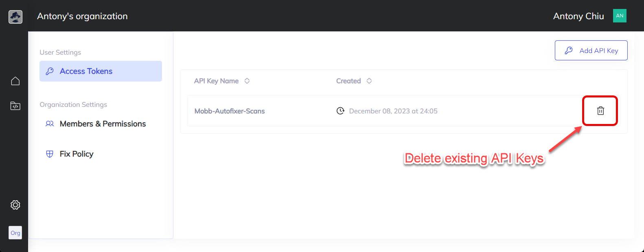Sort by API Key Name arrow
This screenshot has width=644, height=252.
coord(247,81)
